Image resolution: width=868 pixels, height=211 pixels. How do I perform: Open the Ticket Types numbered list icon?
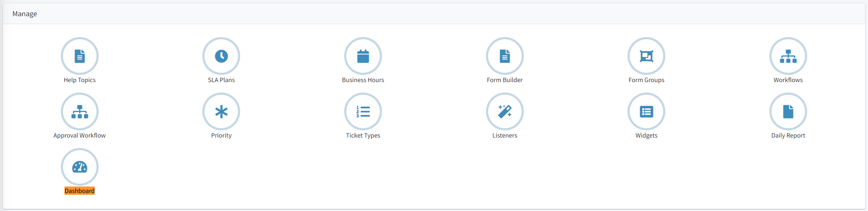point(363,112)
